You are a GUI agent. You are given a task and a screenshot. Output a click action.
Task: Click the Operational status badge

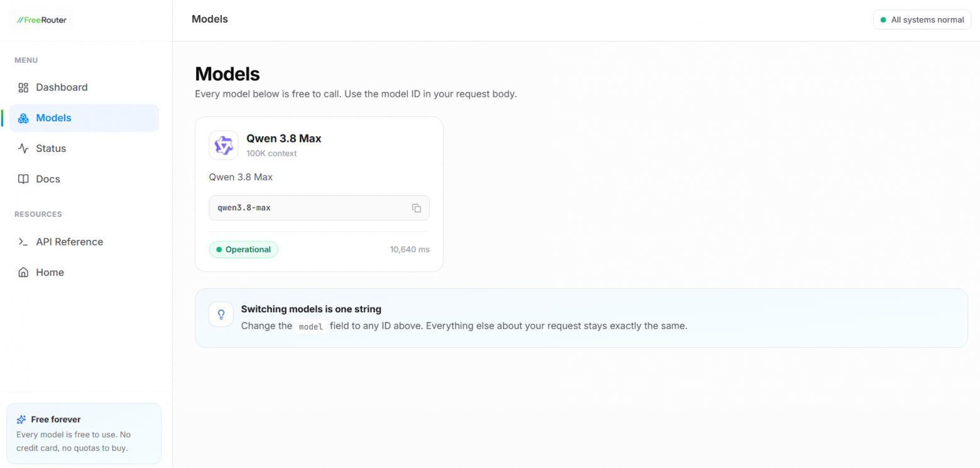[x=243, y=249]
